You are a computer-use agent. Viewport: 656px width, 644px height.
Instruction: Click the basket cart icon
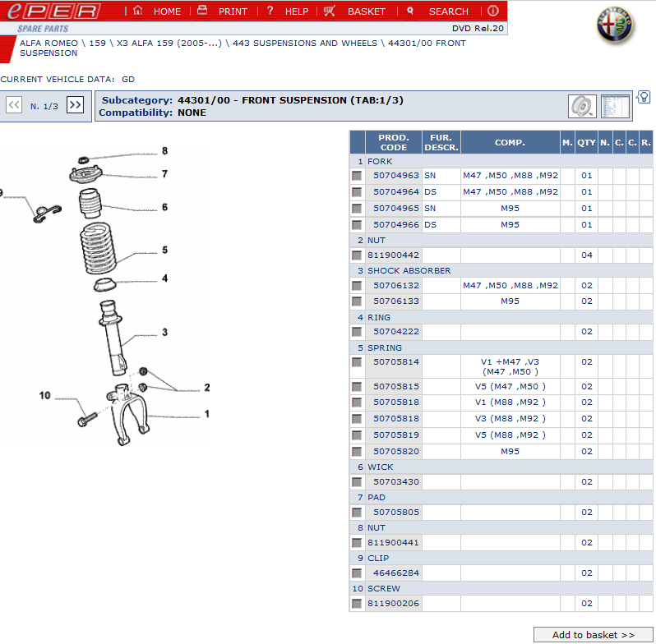tap(330, 11)
